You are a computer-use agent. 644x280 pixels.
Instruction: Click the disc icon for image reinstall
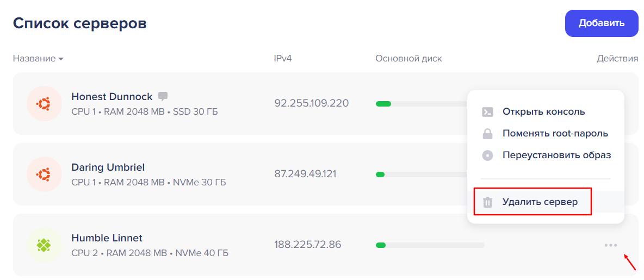[x=487, y=155]
